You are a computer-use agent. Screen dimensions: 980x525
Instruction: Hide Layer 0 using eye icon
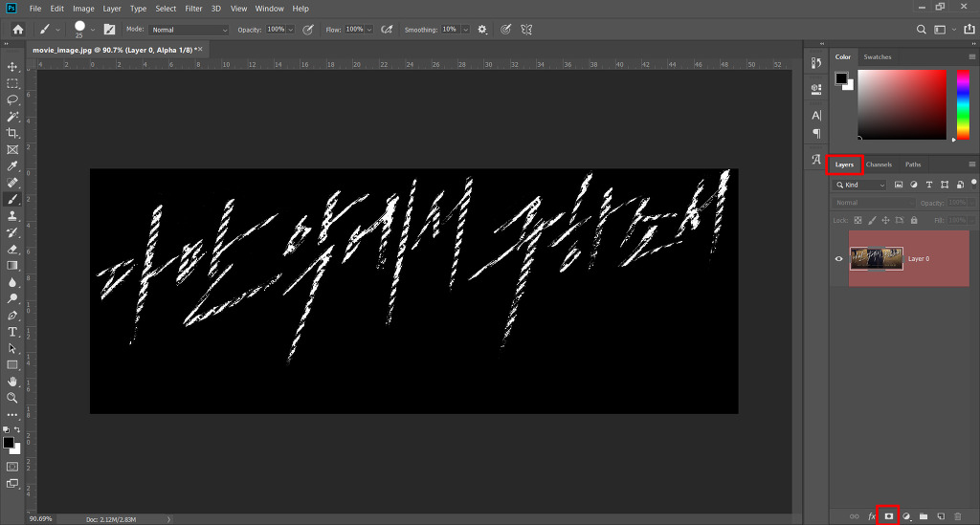[838, 258]
